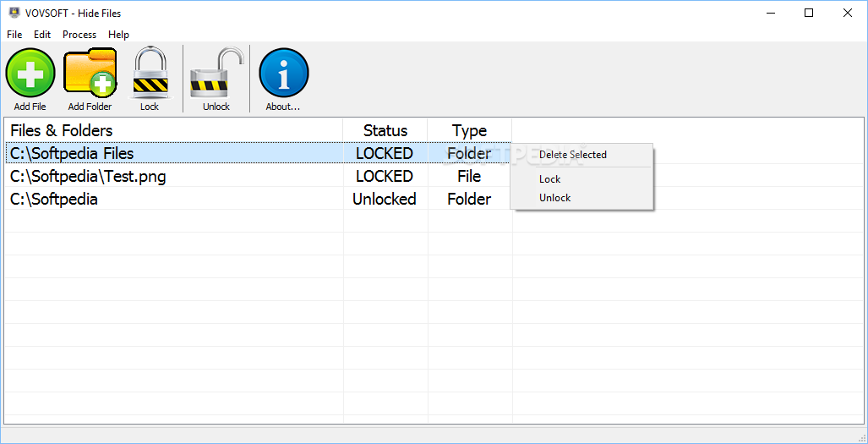
Task: Open the File menu
Action: (14, 35)
